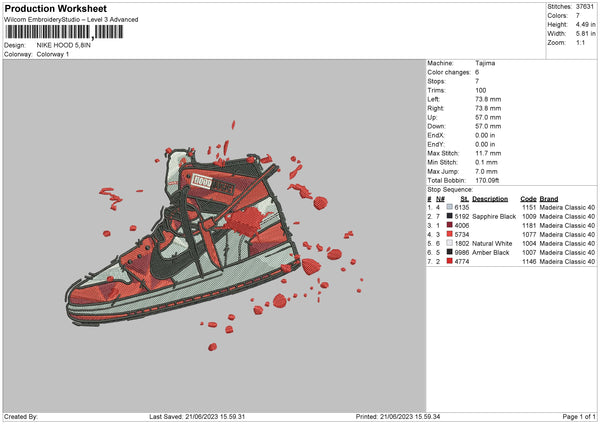The width and height of the screenshot is (600, 424).
Task: Click 'Madeira Classic 40' brand in 4774 row
Action: pyautogui.click(x=567, y=261)
